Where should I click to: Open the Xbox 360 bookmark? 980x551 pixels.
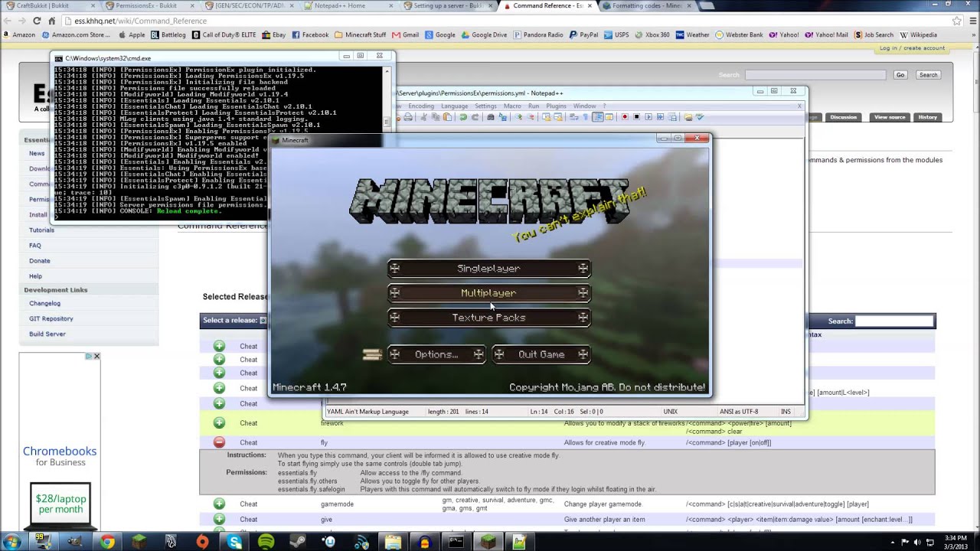click(652, 34)
